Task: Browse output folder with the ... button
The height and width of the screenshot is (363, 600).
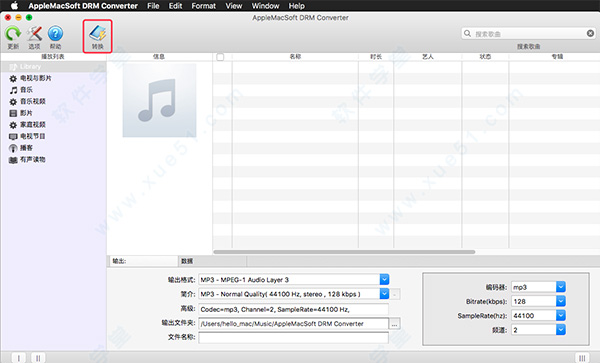Action: [395, 324]
